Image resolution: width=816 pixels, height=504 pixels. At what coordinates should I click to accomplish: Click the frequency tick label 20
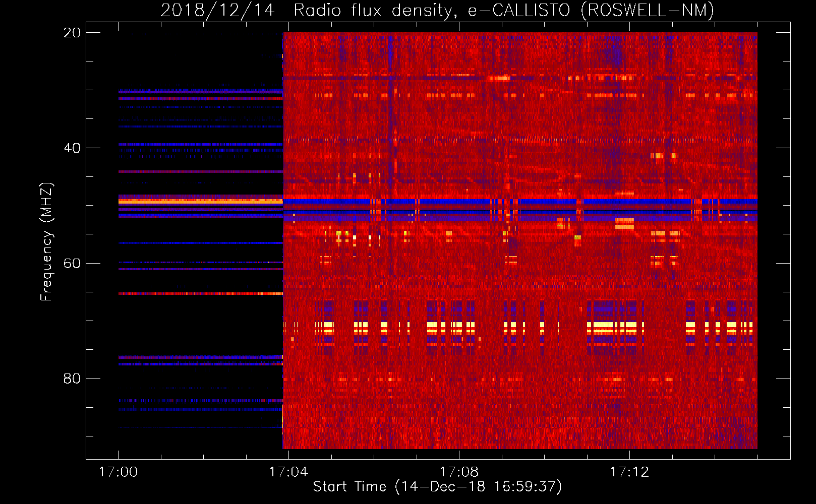tap(72, 33)
